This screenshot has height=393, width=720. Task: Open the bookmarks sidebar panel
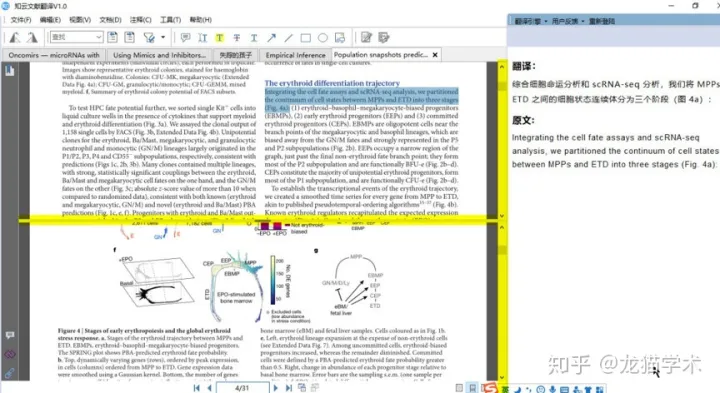(x=9, y=70)
